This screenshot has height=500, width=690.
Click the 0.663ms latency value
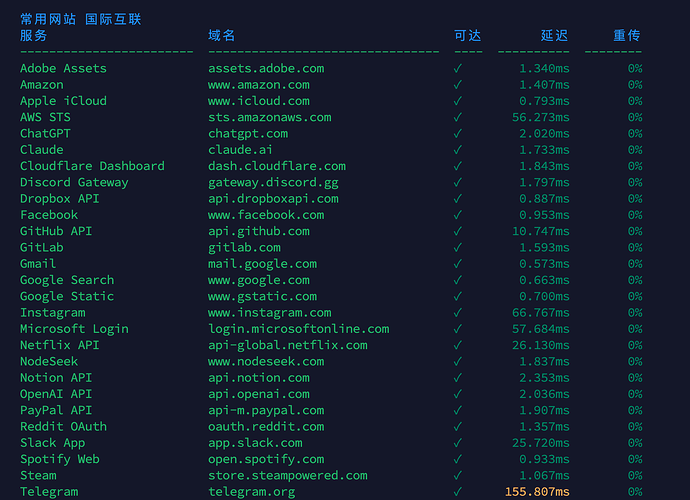pos(544,280)
